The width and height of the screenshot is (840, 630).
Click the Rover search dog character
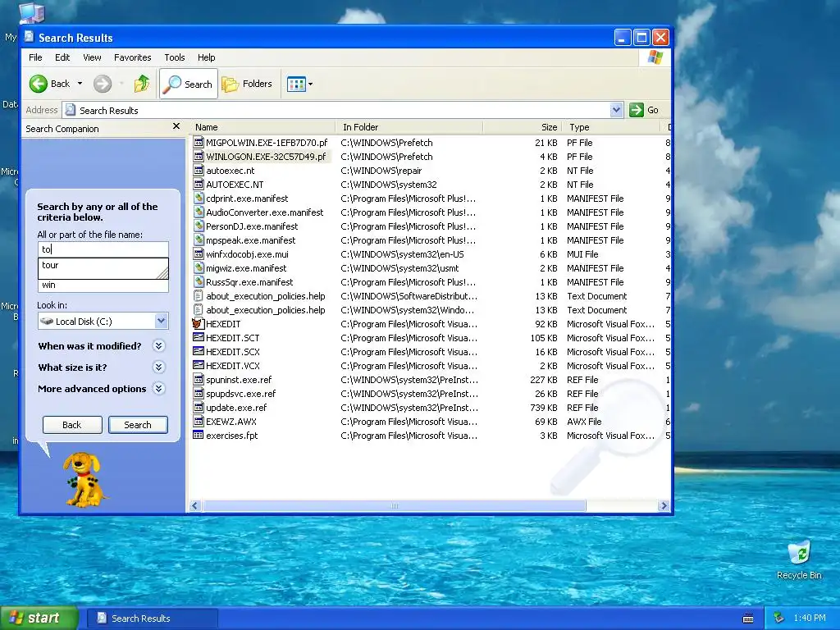(84, 479)
